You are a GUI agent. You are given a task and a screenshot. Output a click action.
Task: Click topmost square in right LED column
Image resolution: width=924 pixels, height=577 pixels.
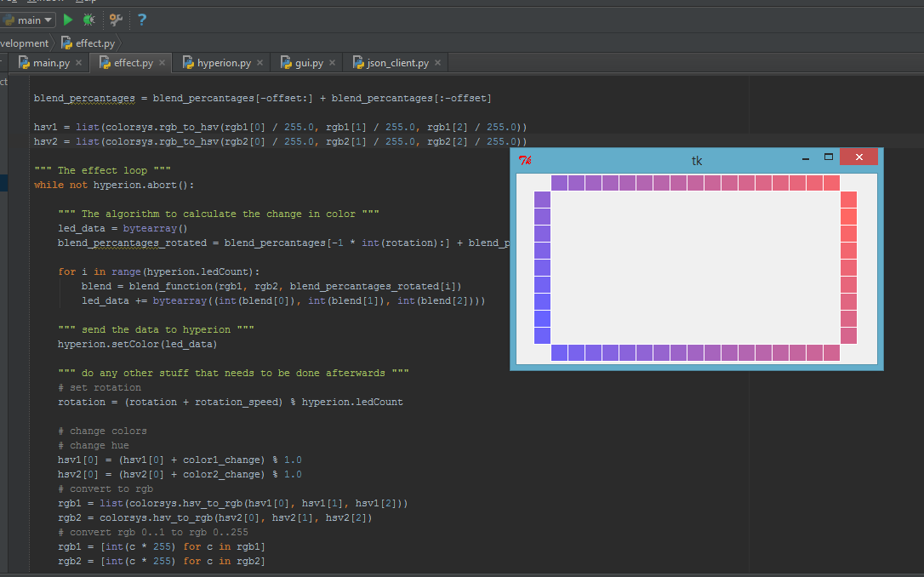click(x=848, y=199)
